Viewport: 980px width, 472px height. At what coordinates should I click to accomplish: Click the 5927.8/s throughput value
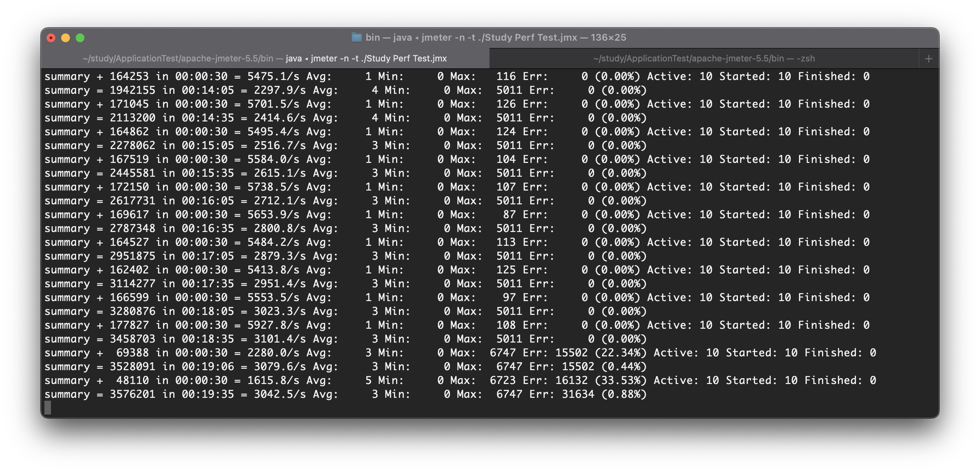coord(273,325)
